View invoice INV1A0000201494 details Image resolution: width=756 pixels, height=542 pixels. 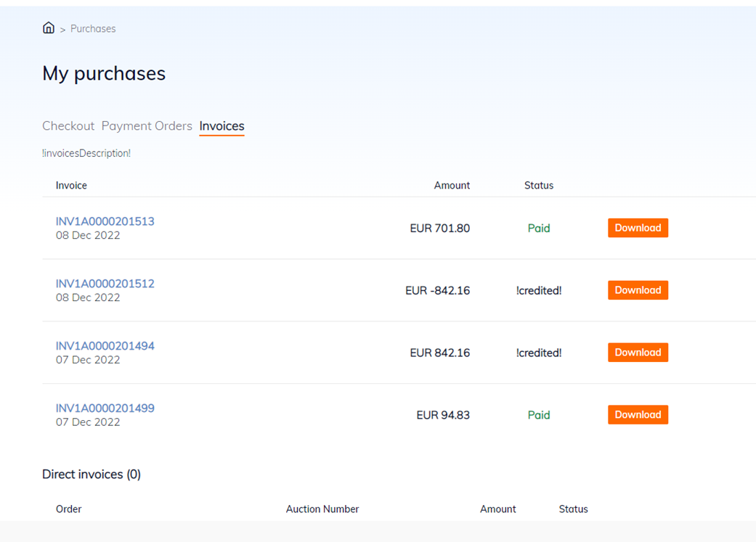105,346
